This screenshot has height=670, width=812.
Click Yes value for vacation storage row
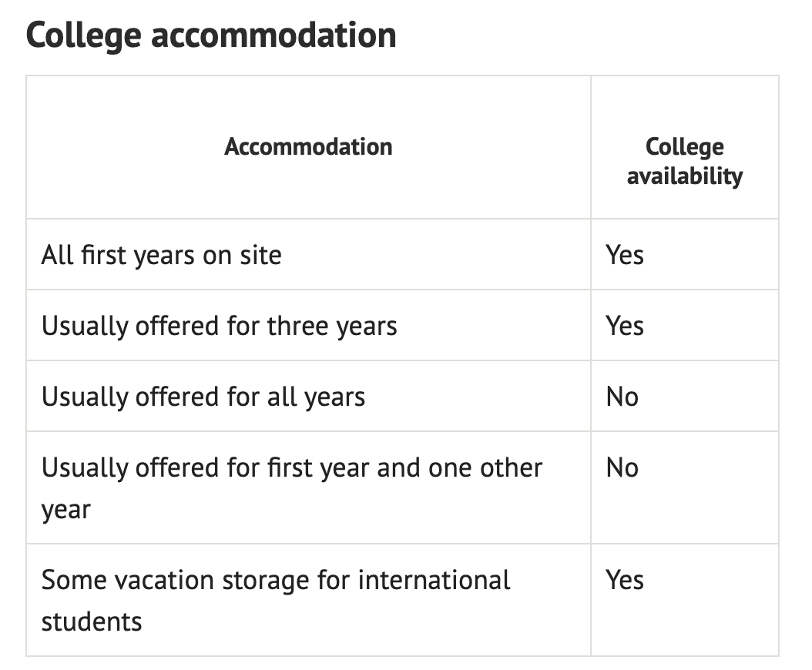625,581
